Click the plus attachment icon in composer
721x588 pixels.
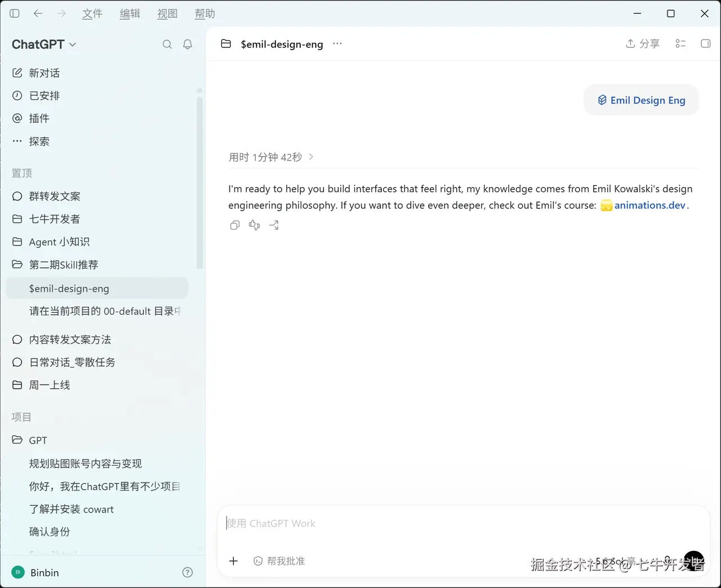tap(234, 561)
